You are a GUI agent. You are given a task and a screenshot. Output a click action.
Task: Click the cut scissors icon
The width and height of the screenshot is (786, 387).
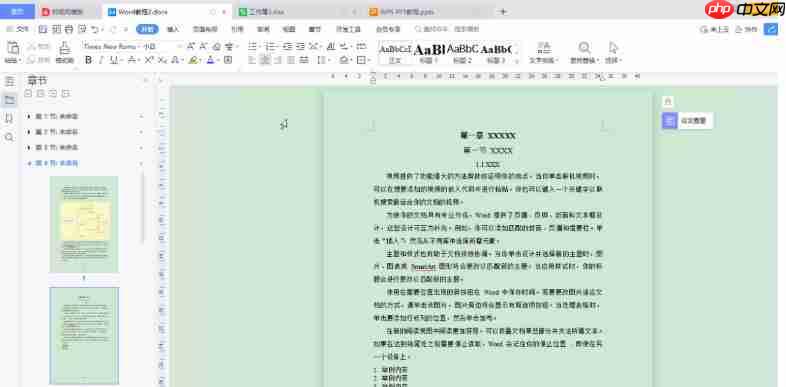[31, 47]
